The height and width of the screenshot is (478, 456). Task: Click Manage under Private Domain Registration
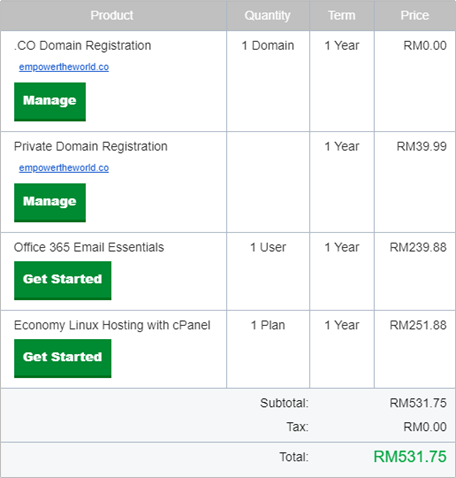(x=50, y=203)
